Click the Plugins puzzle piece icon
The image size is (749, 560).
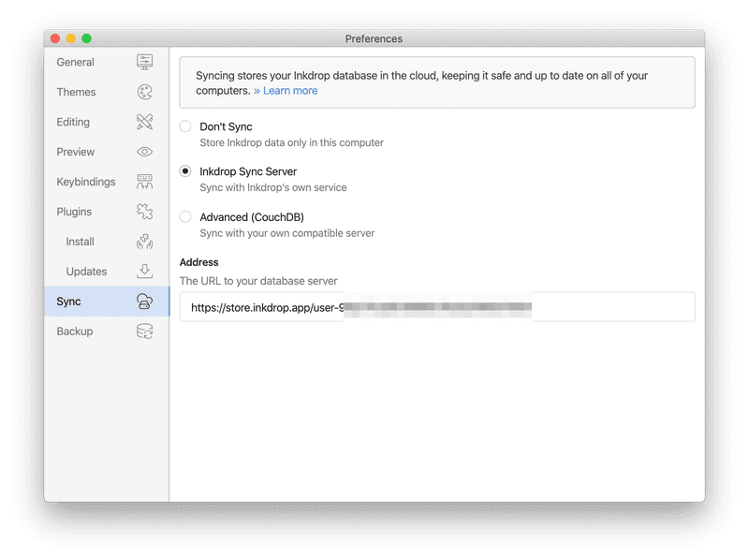(143, 212)
